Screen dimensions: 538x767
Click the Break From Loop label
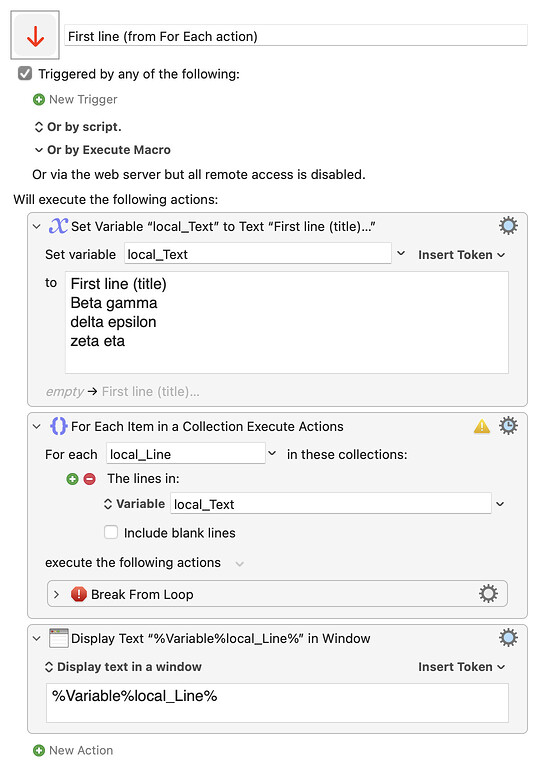pos(142,594)
